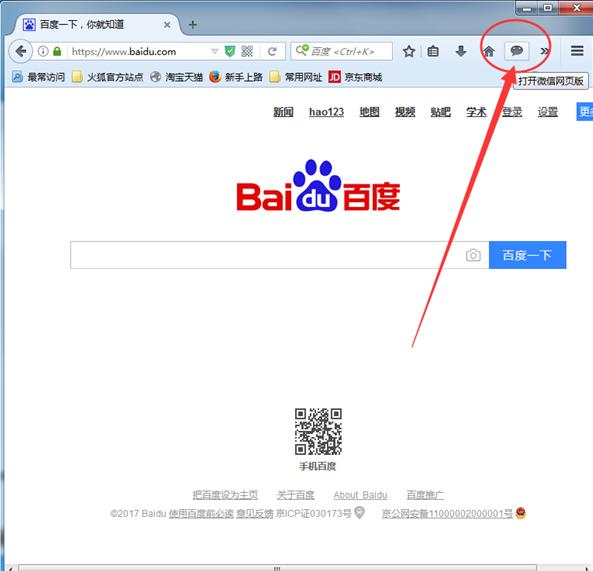Screen dimensions: 593x571
Task: Reload page with refresh arrow
Action: 272,51
